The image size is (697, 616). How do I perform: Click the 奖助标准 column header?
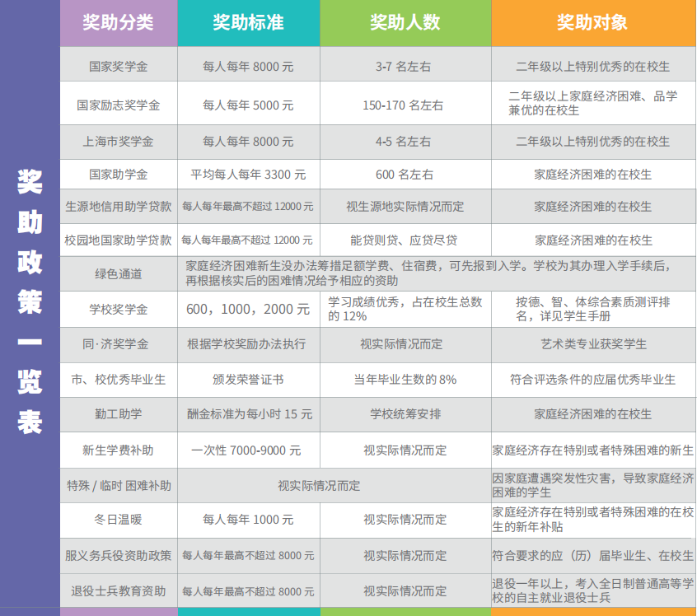click(249, 23)
